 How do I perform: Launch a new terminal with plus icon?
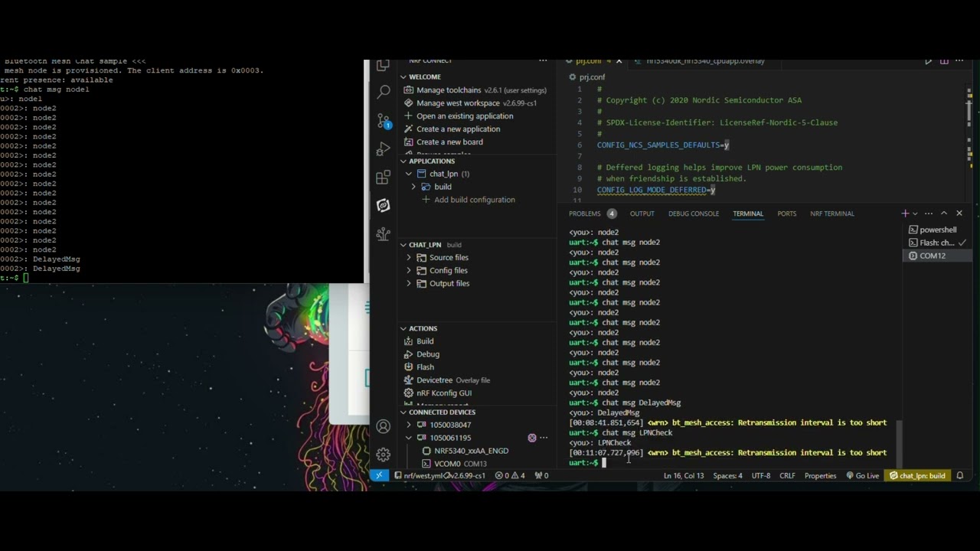click(x=905, y=214)
